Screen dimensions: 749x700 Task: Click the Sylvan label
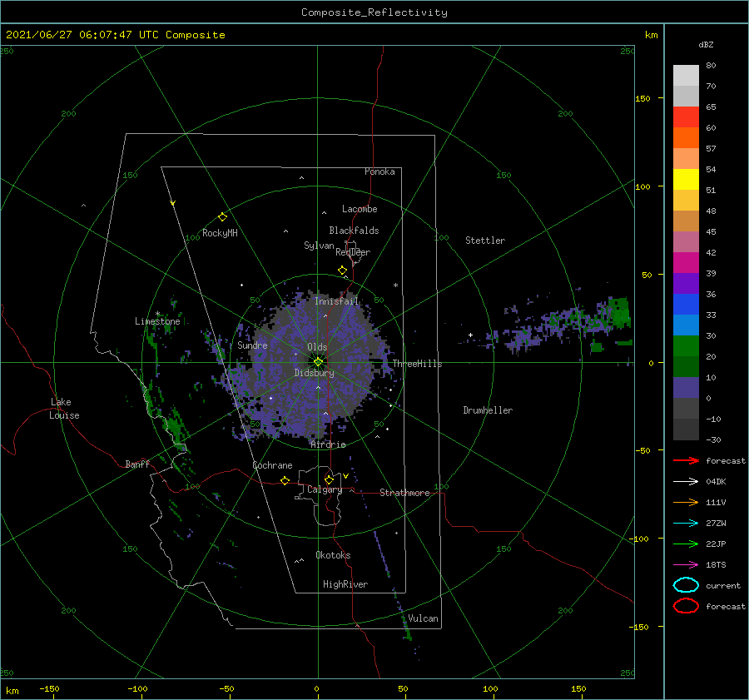click(319, 246)
